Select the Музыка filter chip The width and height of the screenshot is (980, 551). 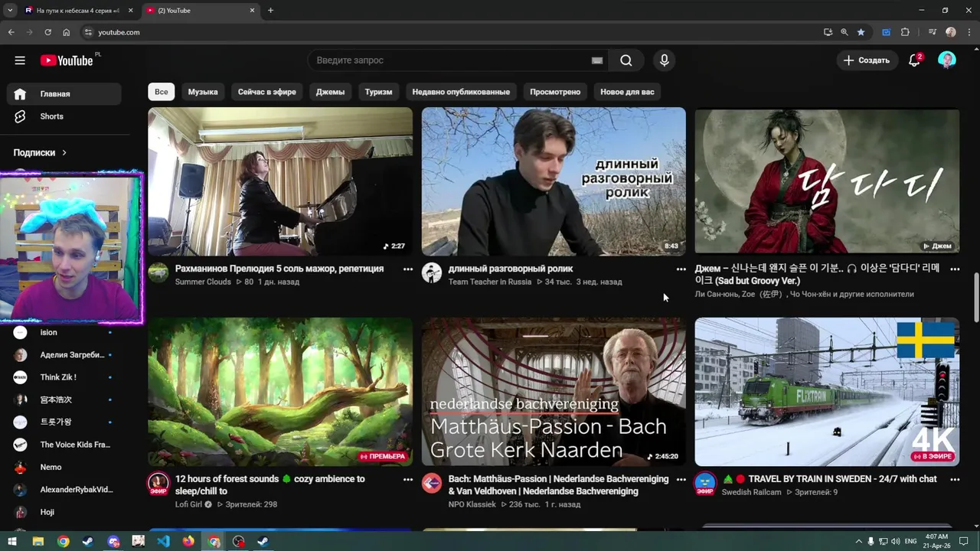point(203,92)
